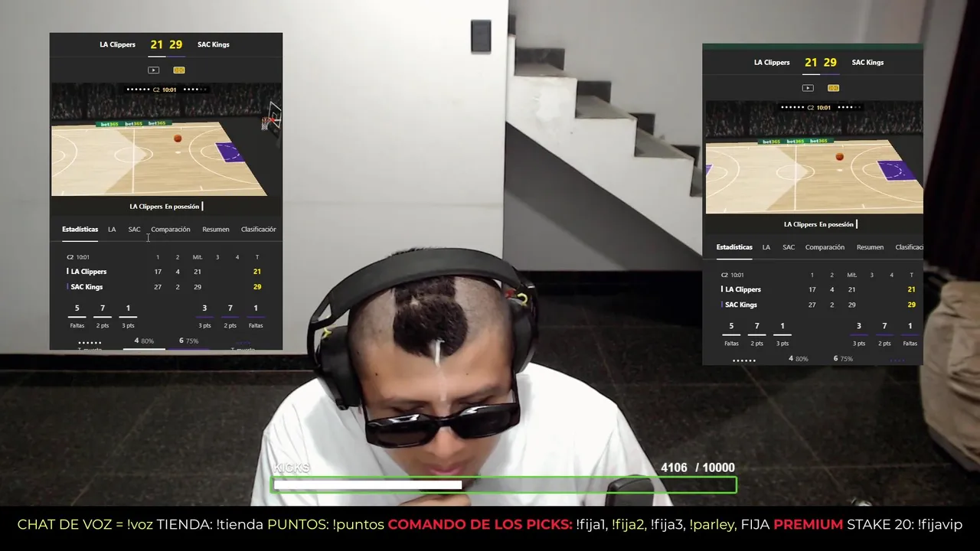
Task: Click C2 10:01 game clock over right court
Action: (x=819, y=108)
